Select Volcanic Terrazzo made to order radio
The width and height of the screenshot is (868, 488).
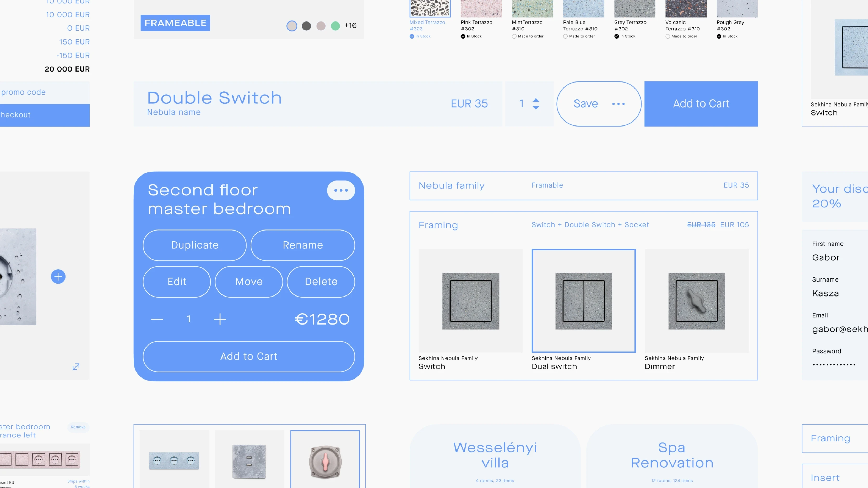pos(668,36)
